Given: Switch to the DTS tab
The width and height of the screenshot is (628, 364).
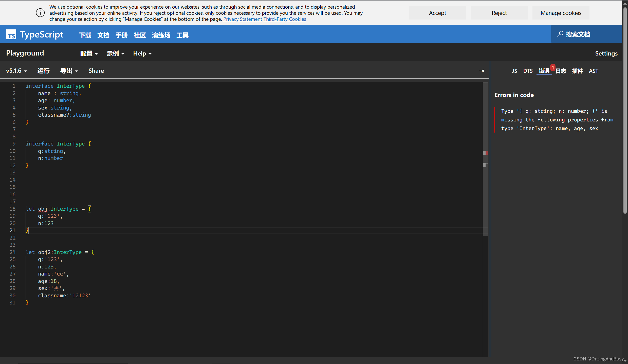Looking at the screenshot, I should point(528,71).
